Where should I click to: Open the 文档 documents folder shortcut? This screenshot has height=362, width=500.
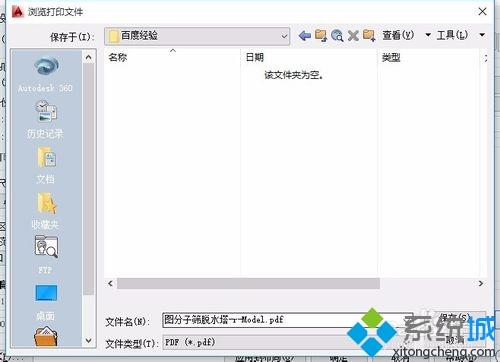tap(46, 165)
